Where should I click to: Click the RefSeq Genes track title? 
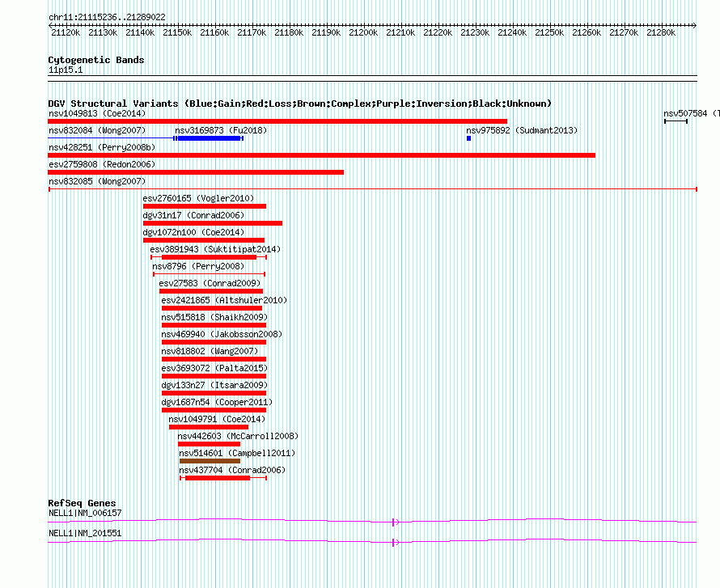(x=82, y=503)
